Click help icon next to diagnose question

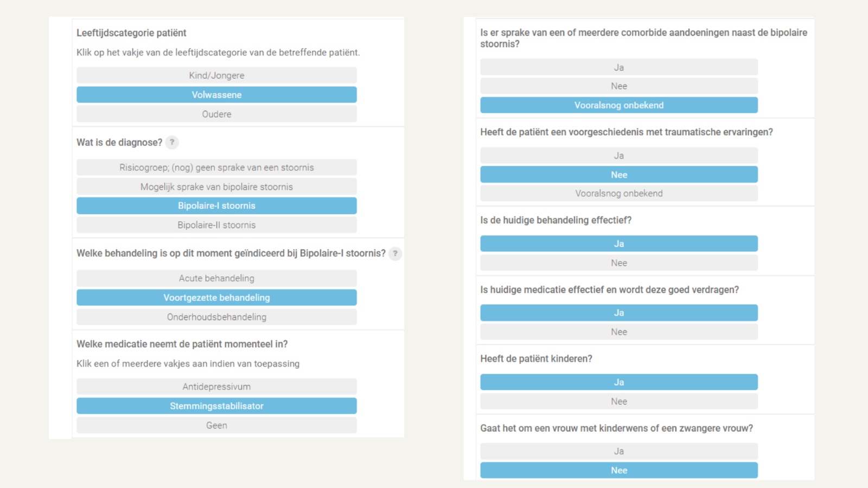[x=172, y=142]
